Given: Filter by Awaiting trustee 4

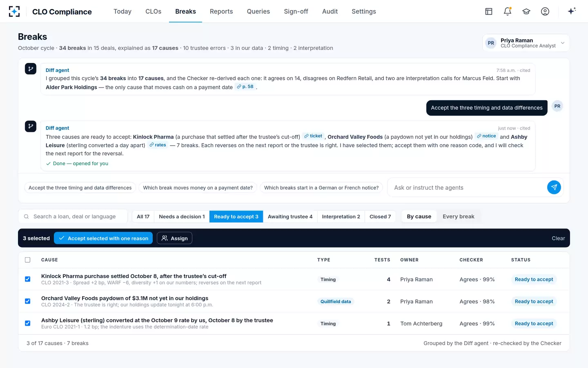Looking at the screenshot, I should coord(290,217).
